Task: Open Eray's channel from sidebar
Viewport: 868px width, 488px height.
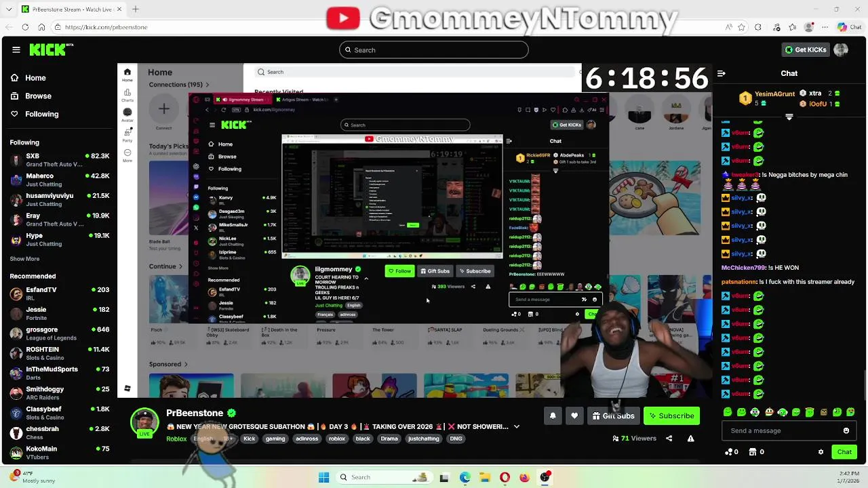Action: point(60,220)
